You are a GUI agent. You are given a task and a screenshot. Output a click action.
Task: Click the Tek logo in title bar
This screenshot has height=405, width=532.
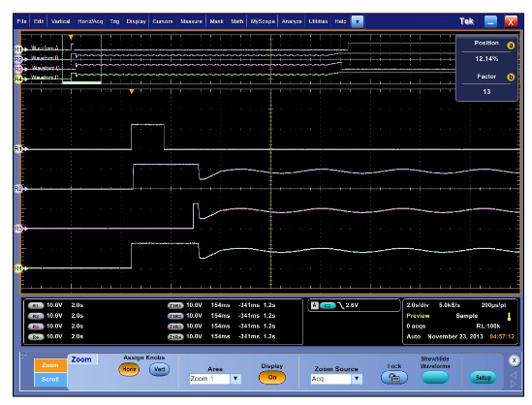click(x=466, y=21)
